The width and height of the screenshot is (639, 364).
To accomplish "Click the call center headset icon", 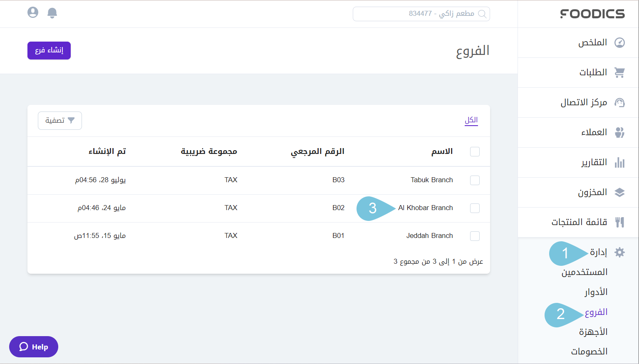I will pos(619,103).
